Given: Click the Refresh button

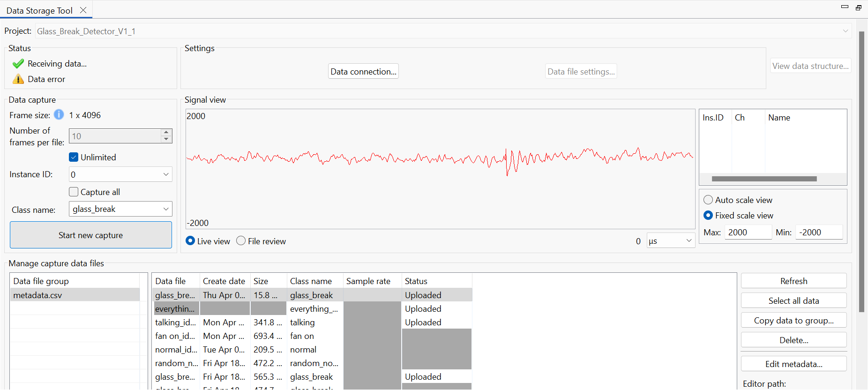Looking at the screenshot, I should click(x=793, y=281).
